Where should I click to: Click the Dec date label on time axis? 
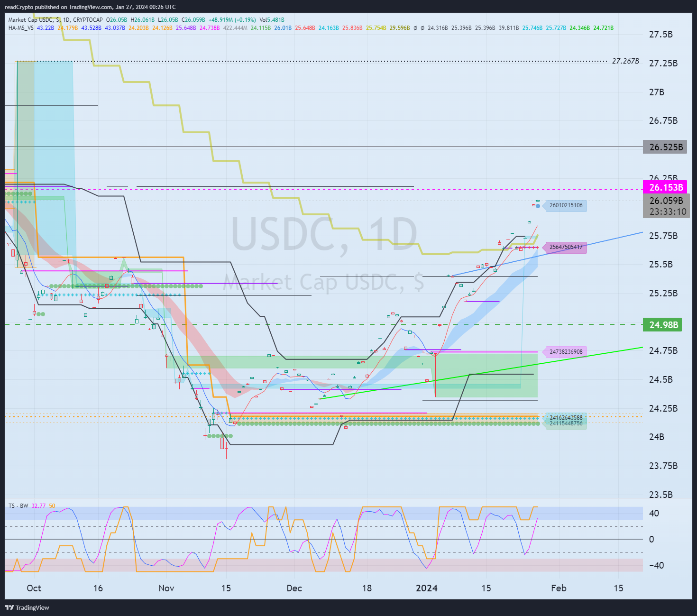[294, 588]
